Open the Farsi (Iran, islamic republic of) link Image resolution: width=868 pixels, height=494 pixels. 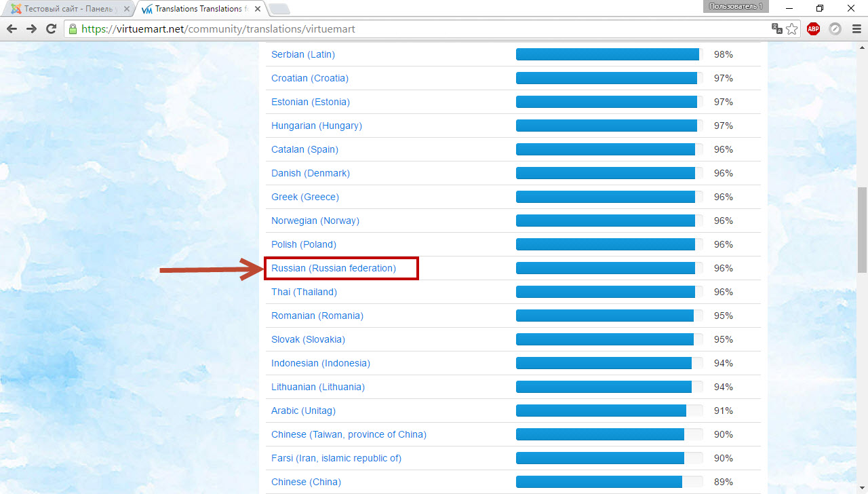[336, 458]
